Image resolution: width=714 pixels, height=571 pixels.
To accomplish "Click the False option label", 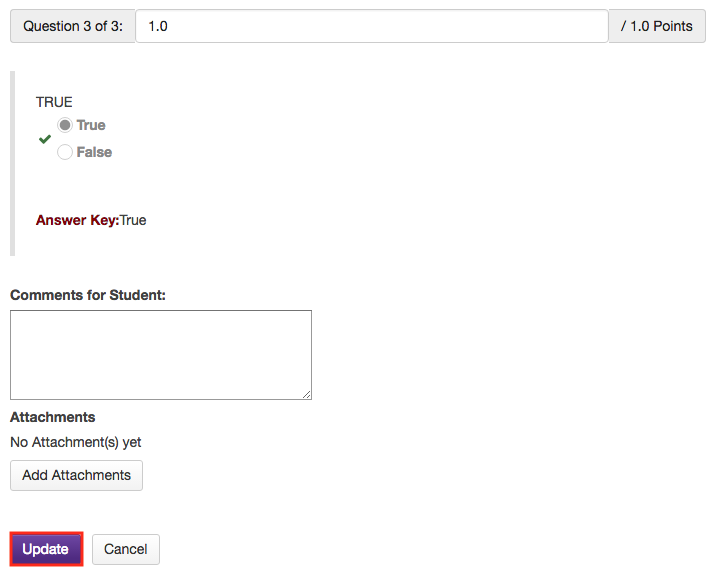I will [94, 152].
